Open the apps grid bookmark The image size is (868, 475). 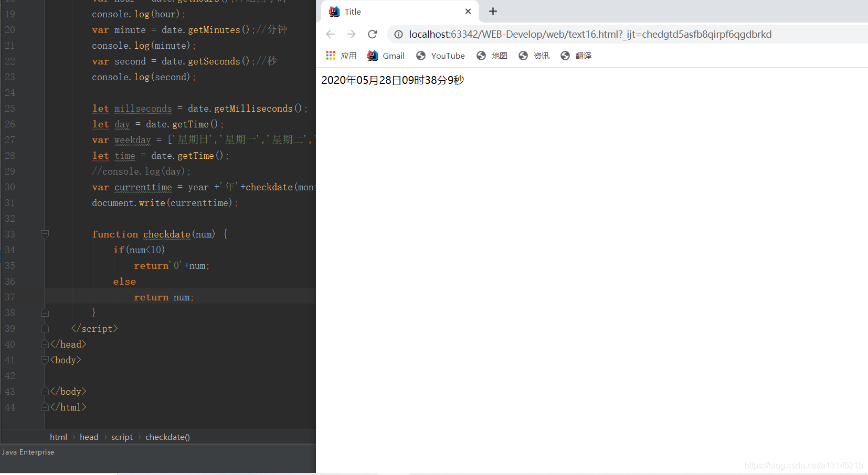341,56
